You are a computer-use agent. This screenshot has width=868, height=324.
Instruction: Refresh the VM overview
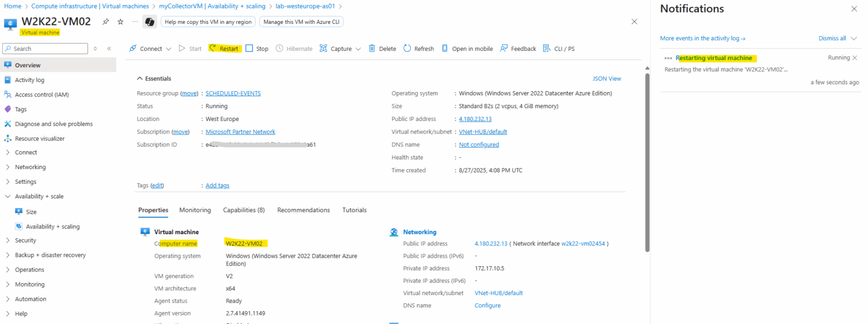[x=419, y=49]
